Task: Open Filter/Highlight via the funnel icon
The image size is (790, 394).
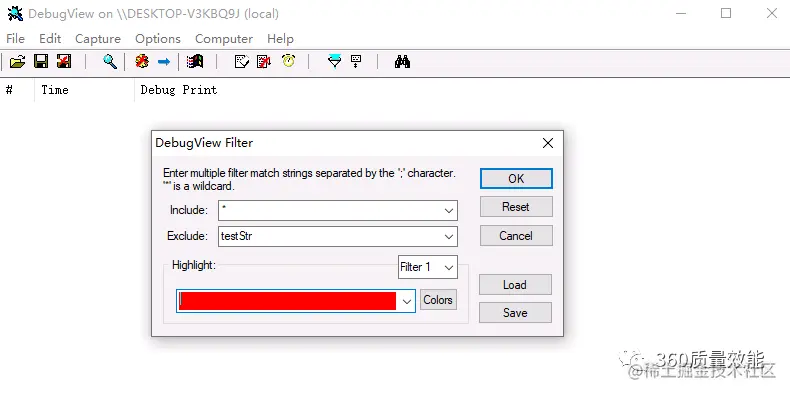Action: [x=335, y=62]
